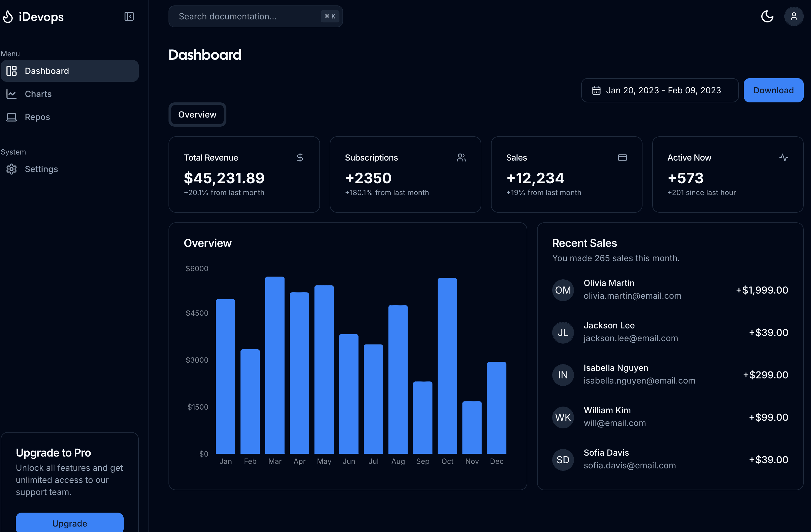Click the Download button
The height and width of the screenshot is (532, 811).
pyautogui.click(x=774, y=90)
